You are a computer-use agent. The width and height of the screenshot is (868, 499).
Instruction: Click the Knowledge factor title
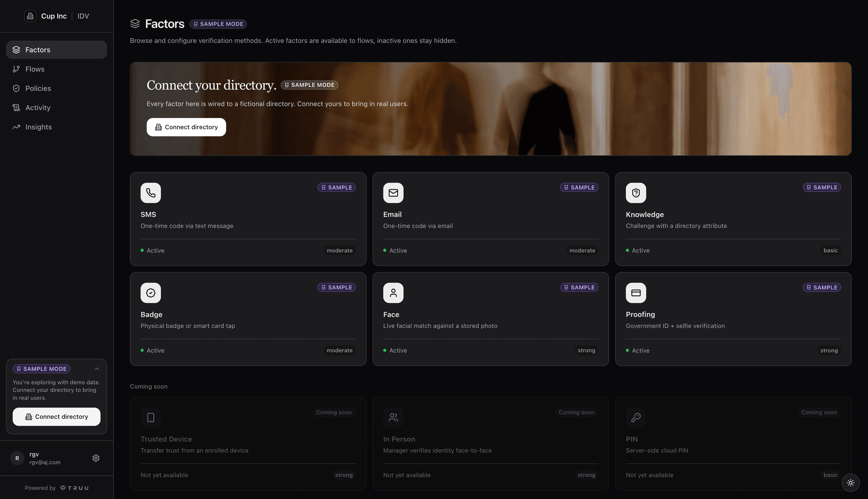[x=645, y=214]
